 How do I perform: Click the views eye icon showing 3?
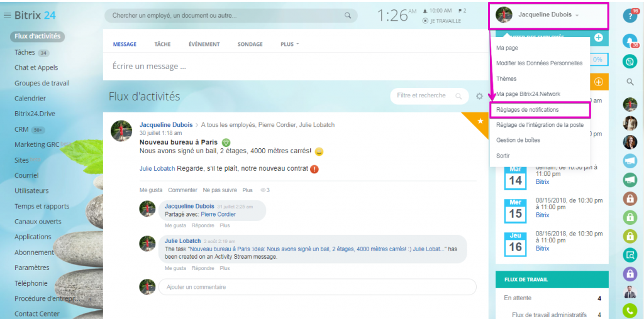click(263, 190)
